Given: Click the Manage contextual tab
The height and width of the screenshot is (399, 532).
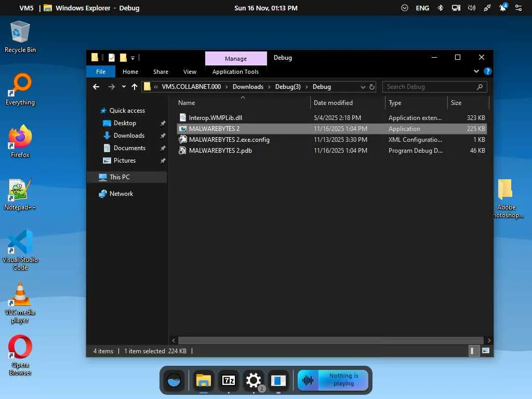Looking at the screenshot, I should (236, 58).
